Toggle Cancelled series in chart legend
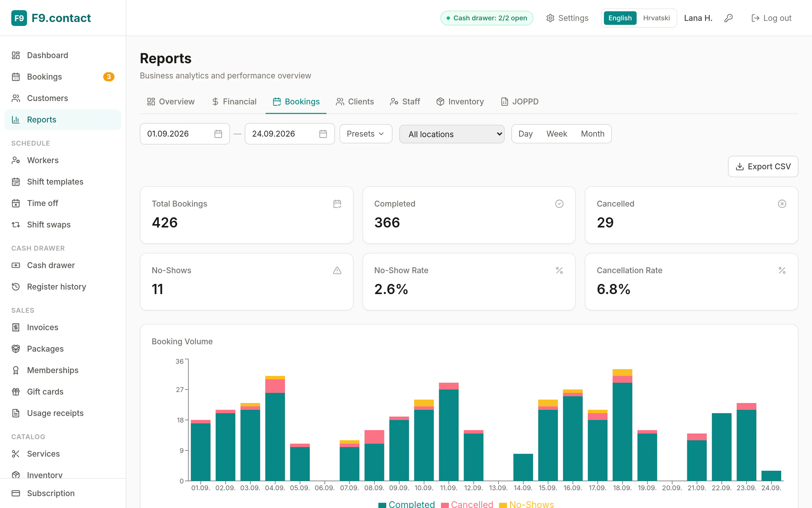812x508 pixels. coord(467,504)
